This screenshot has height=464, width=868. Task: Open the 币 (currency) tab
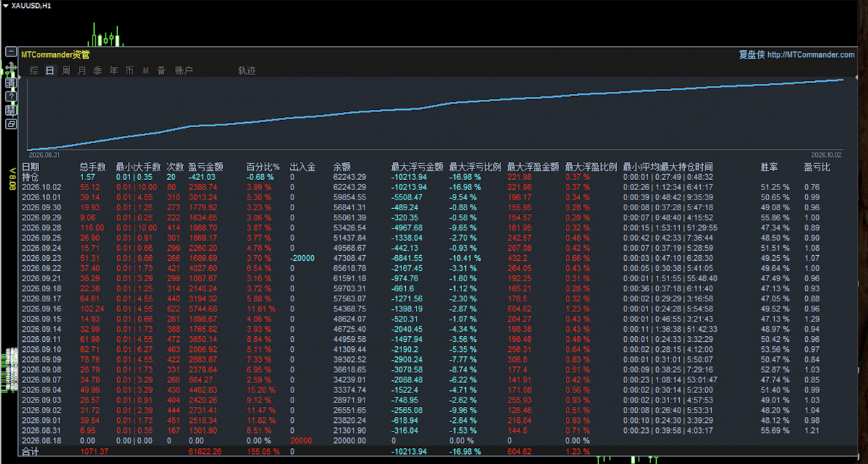[129, 71]
